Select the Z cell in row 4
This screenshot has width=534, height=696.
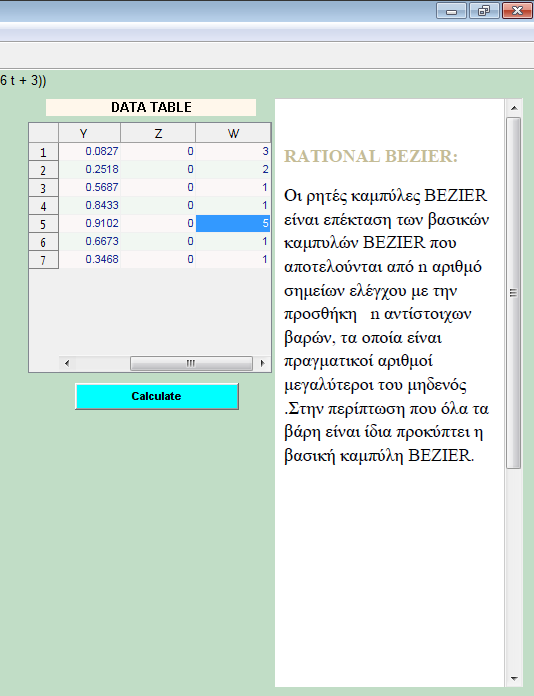(x=158, y=205)
